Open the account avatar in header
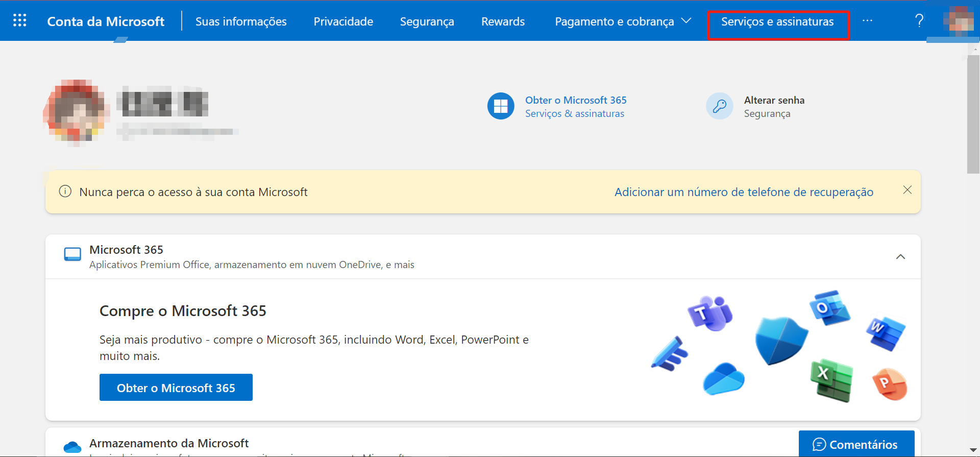980x457 pixels. click(958, 21)
